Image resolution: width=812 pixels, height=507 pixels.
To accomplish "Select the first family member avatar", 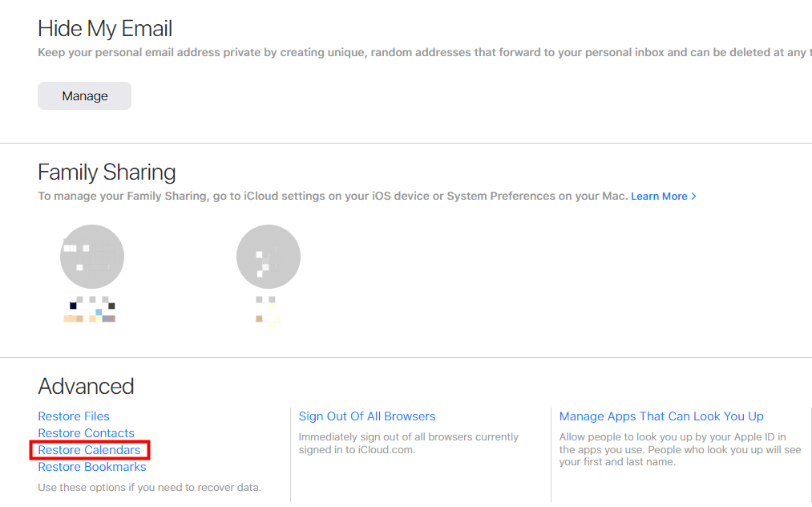I will [92, 257].
